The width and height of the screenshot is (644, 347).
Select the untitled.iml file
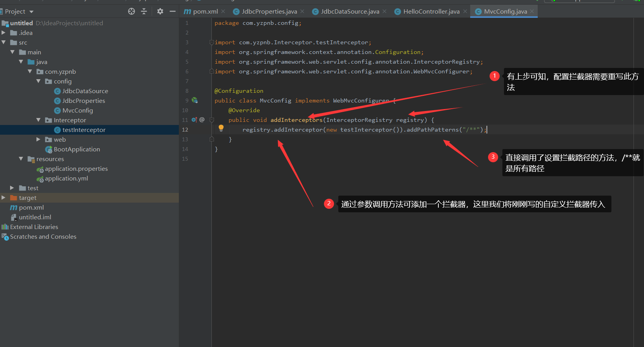[x=35, y=217]
